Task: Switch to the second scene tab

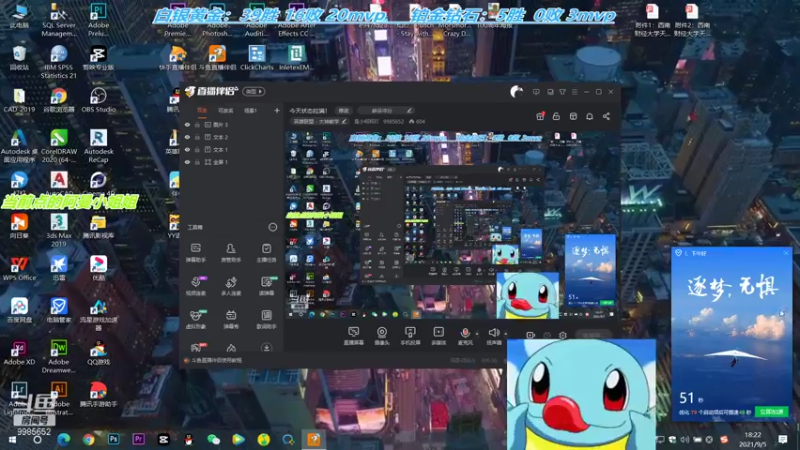Action: coord(225,110)
